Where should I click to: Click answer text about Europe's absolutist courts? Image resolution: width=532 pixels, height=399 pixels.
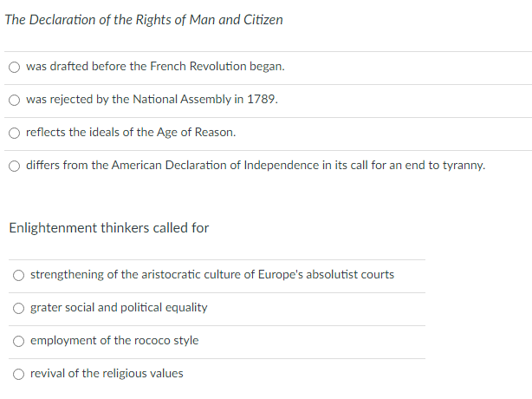[x=212, y=274]
